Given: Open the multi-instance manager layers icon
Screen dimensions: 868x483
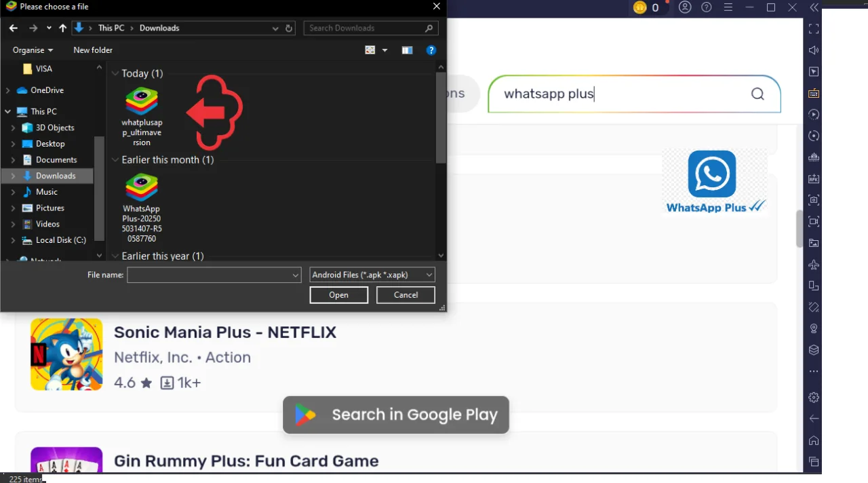Looking at the screenshot, I should (x=814, y=350).
